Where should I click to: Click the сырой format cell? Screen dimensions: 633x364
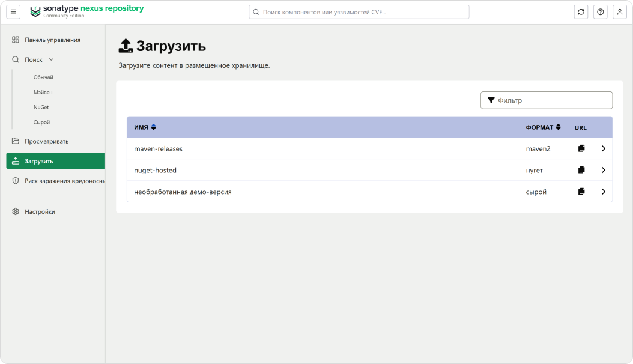click(536, 192)
